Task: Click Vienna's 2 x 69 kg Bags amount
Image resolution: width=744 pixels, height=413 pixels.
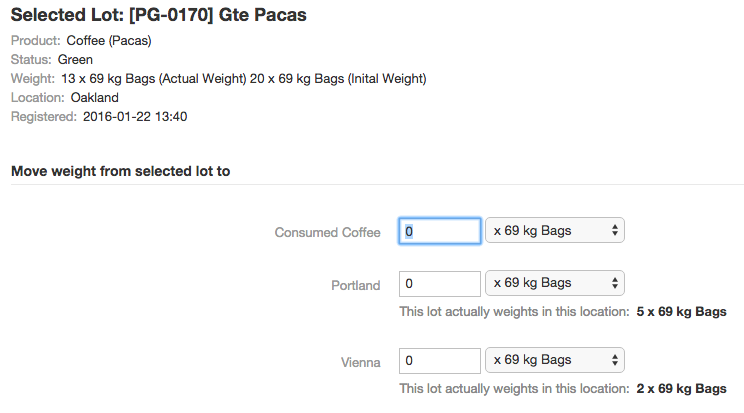Action: tap(681, 389)
